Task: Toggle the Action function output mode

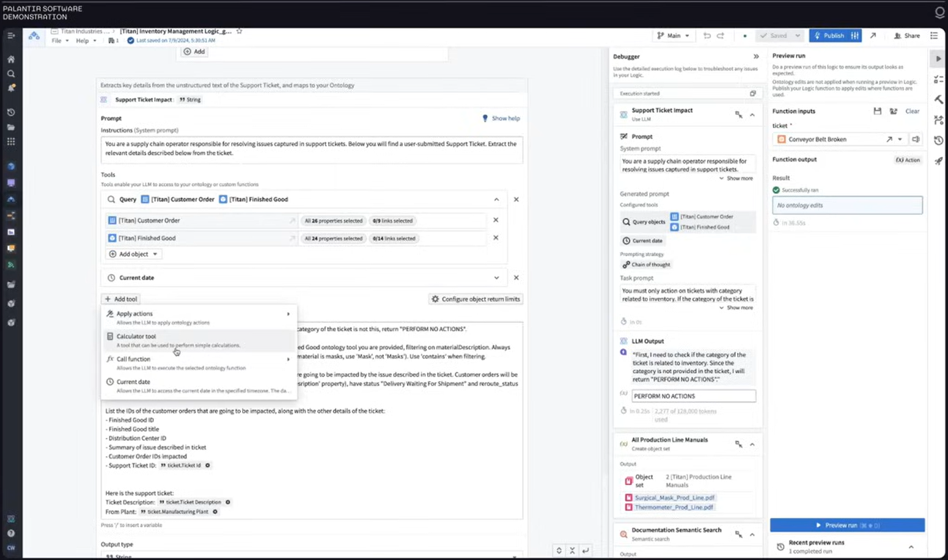Action: [908, 160]
